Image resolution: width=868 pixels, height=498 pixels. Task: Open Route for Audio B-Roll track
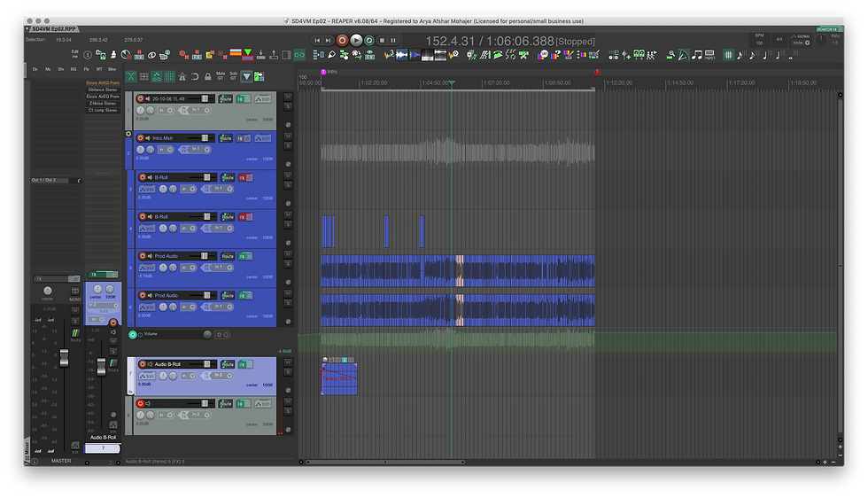[228, 364]
